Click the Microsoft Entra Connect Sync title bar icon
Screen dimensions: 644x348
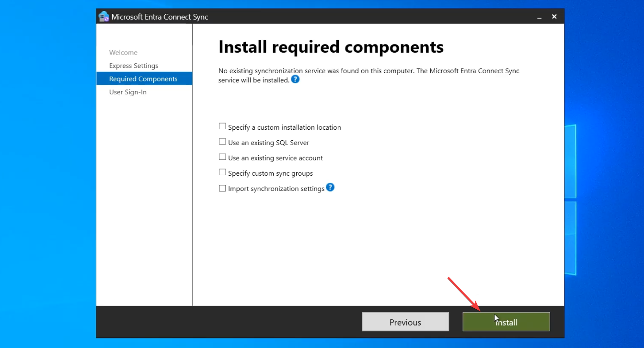point(104,17)
